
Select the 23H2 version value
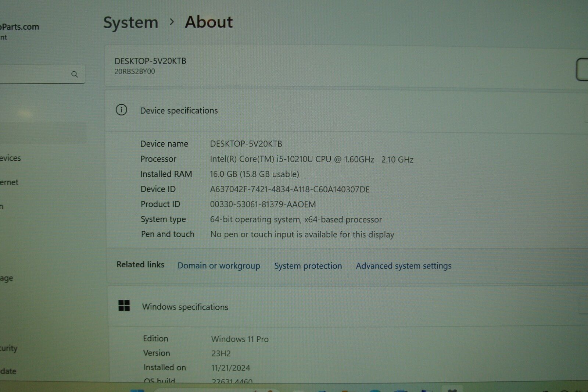point(221,353)
